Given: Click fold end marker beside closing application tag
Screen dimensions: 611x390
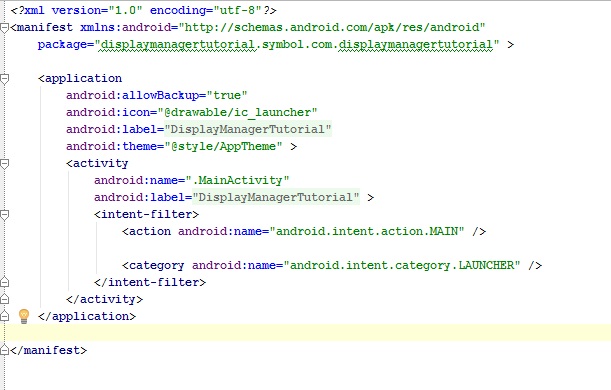Looking at the screenshot, I should point(4,316).
